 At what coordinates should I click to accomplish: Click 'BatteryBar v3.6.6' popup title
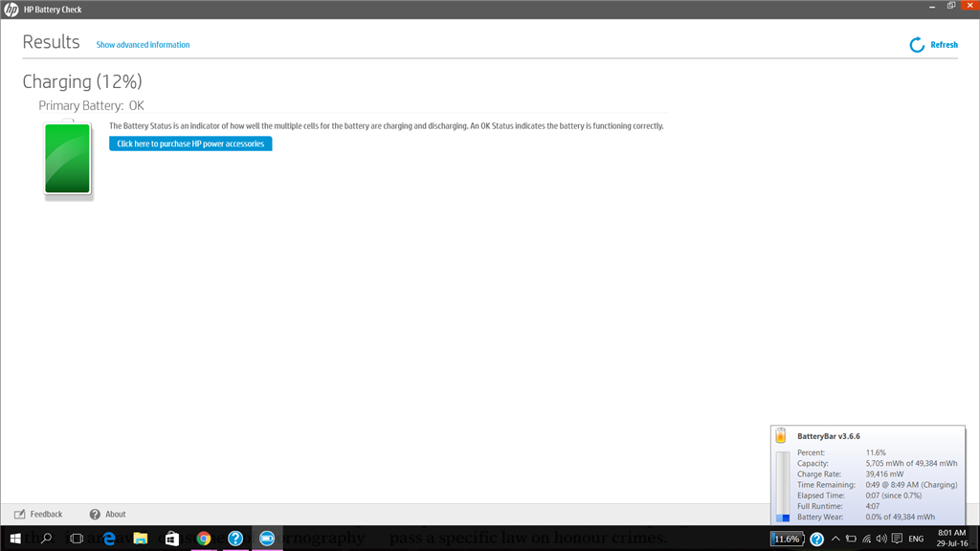tap(829, 436)
